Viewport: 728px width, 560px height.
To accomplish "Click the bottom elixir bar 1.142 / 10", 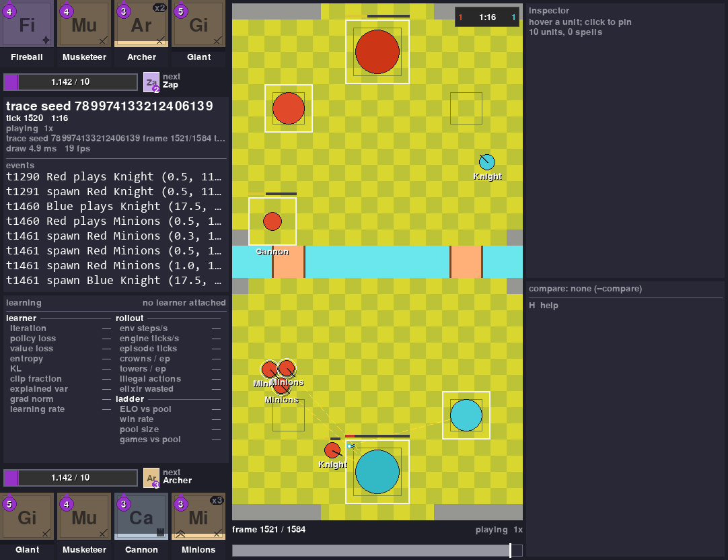I will pyautogui.click(x=71, y=478).
